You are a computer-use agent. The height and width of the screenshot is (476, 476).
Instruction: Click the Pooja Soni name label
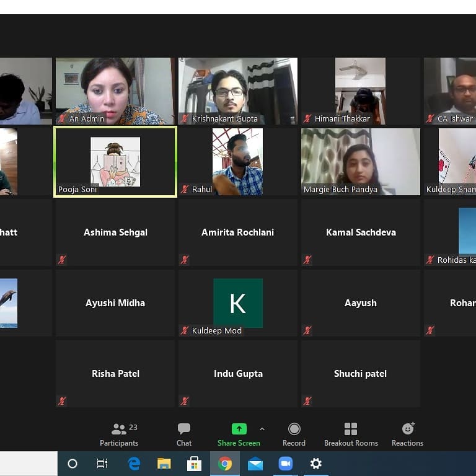pos(77,190)
